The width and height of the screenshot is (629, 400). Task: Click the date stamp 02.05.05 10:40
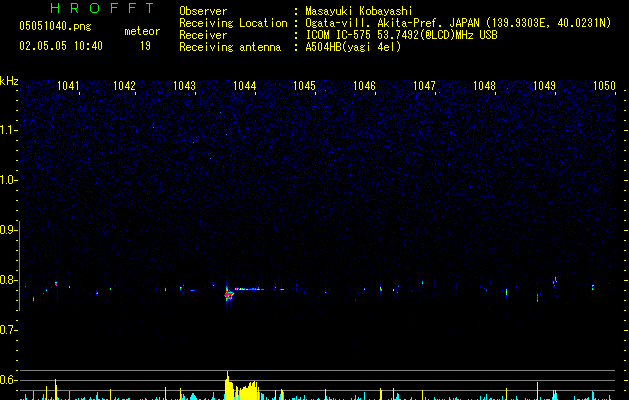tap(61, 46)
